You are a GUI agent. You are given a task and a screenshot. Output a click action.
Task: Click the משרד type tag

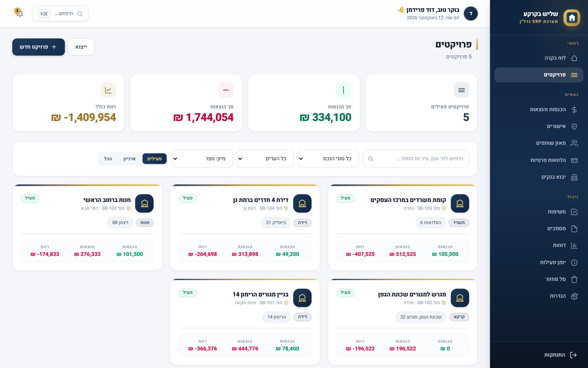459,223
